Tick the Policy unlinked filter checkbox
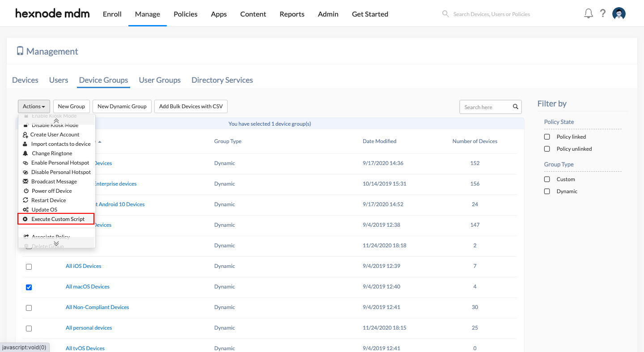Image resolution: width=644 pixels, height=352 pixels. tap(547, 149)
